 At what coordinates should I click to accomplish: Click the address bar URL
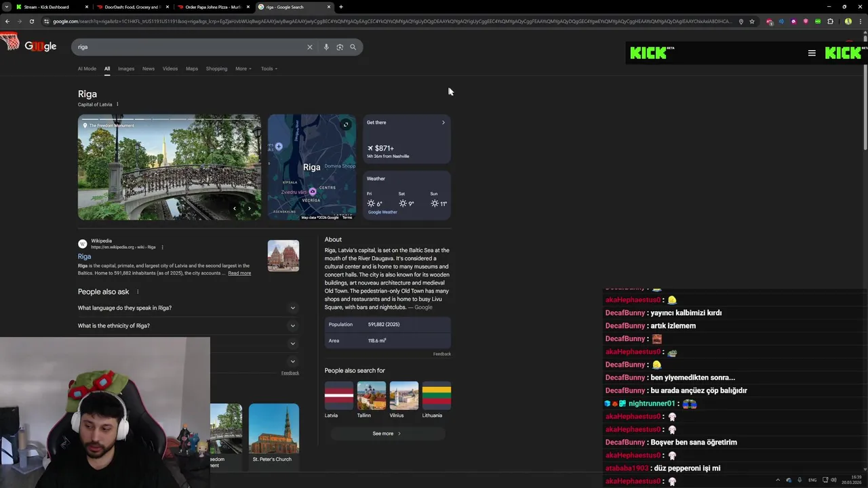392,21
